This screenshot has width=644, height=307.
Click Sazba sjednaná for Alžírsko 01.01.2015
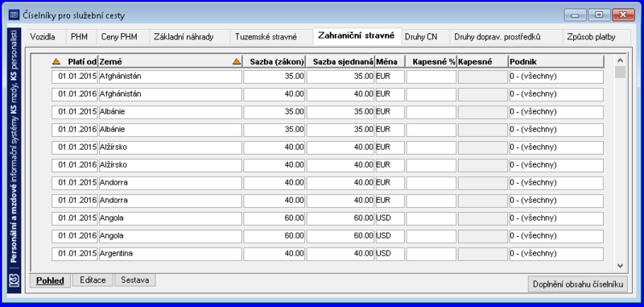click(x=341, y=147)
